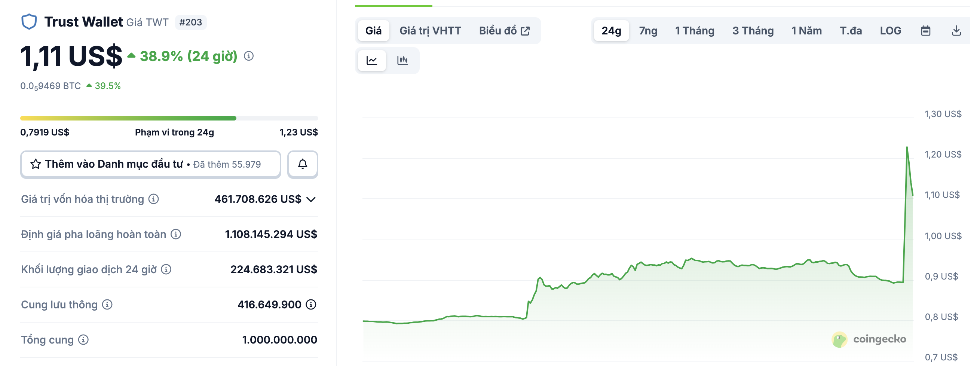
Task: Select the Giá chart tab
Action: [x=373, y=31]
